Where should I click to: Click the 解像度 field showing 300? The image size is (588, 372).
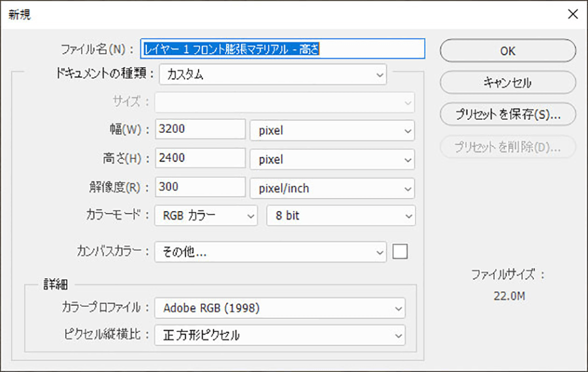coord(200,188)
